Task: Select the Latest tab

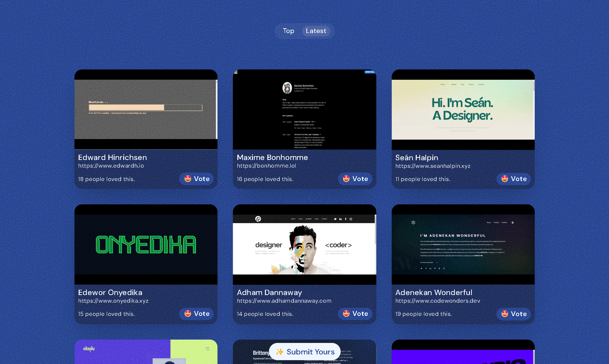Action: click(316, 31)
